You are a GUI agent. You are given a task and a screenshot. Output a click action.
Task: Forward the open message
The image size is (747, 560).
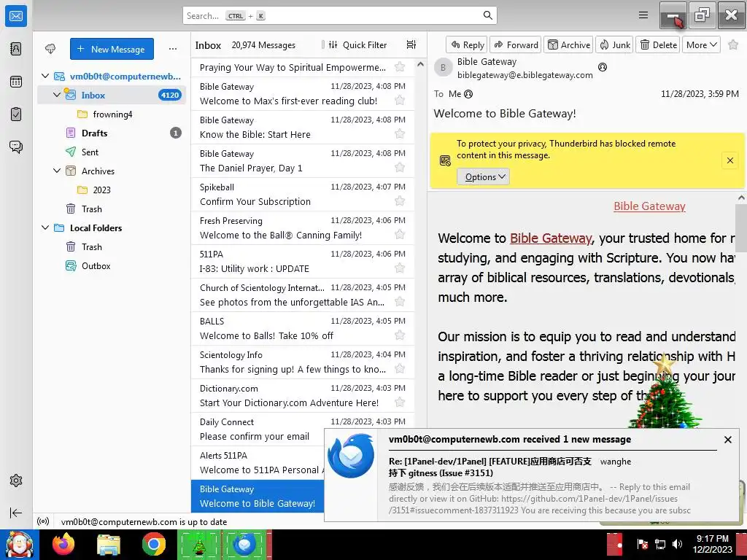point(516,44)
